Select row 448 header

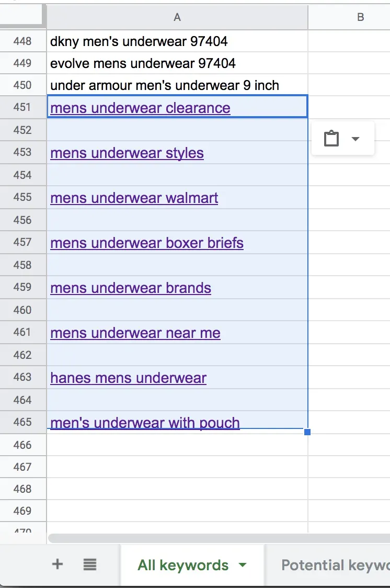[23, 41]
